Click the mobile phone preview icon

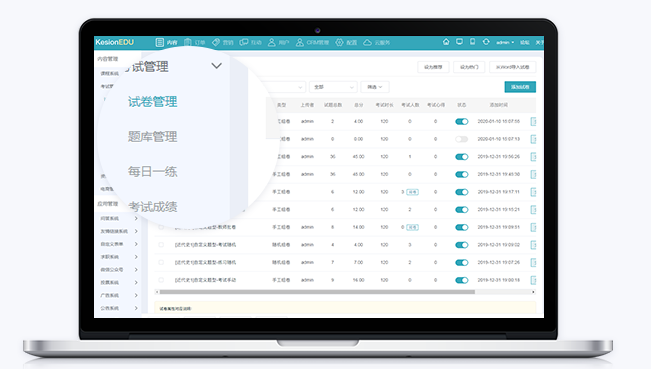coord(472,42)
